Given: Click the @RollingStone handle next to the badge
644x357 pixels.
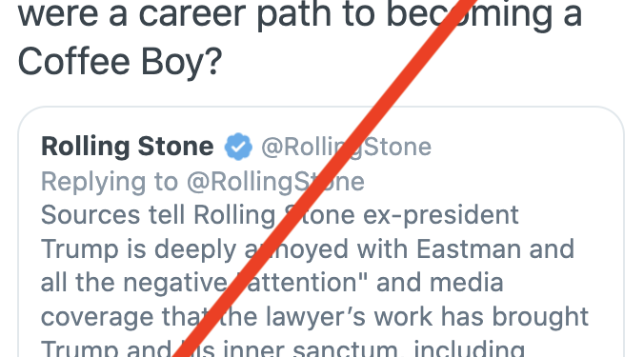Looking at the screenshot, I should tap(346, 147).
